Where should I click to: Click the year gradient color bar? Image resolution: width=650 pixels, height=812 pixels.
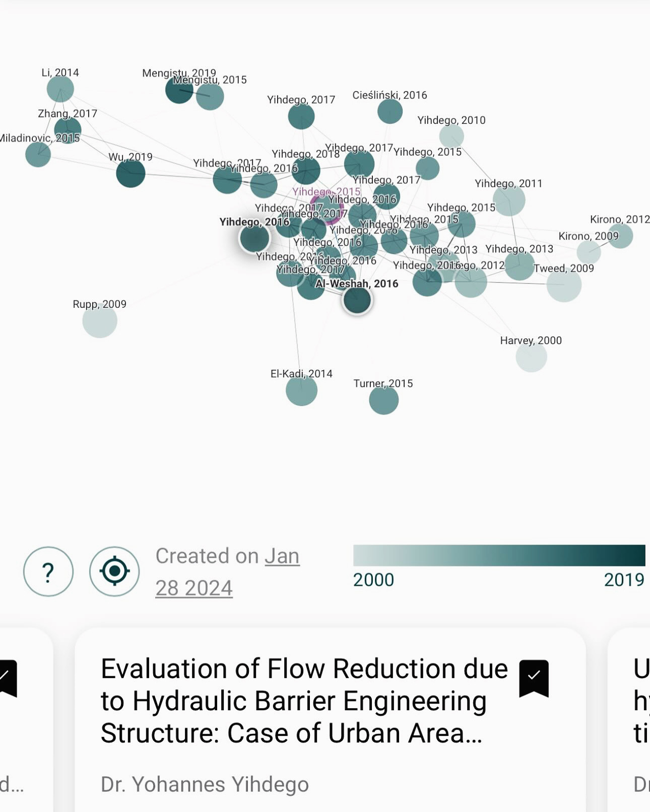click(499, 555)
